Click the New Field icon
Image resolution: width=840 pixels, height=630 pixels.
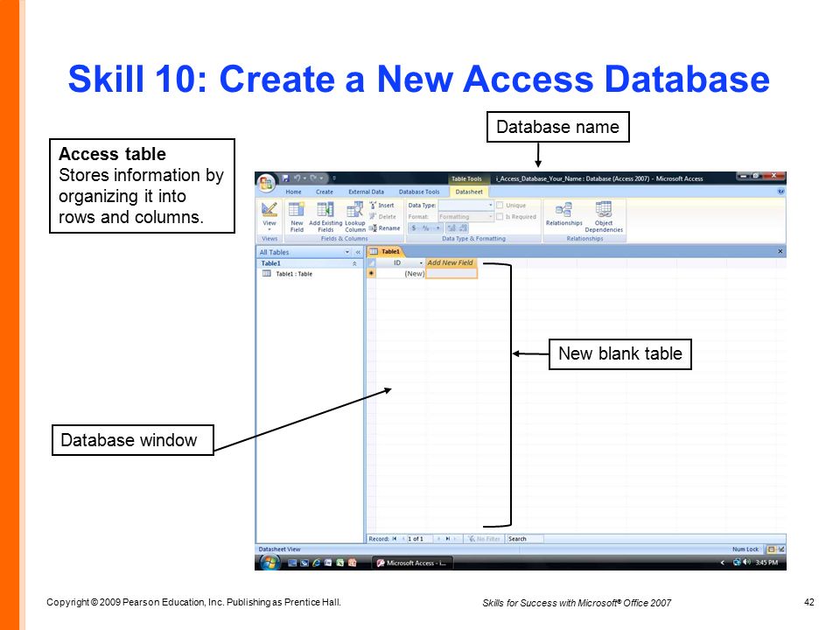click(297, 209)
